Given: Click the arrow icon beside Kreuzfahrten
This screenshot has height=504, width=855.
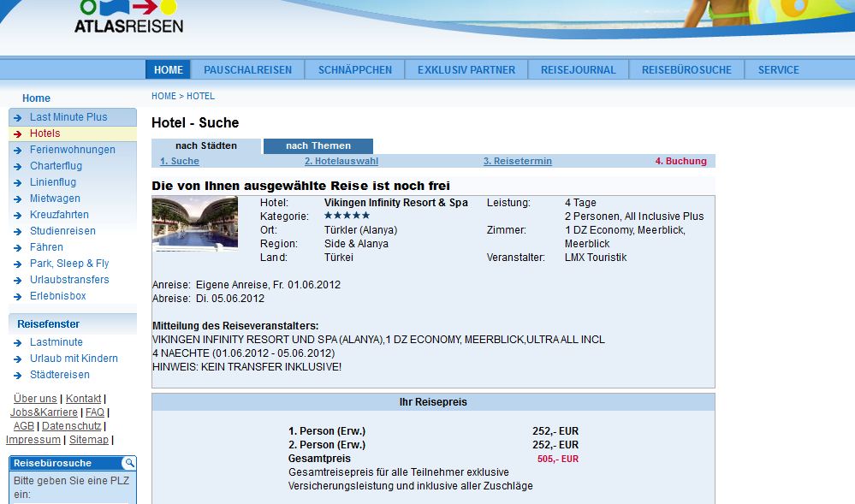Looking at the screenshot, I should tap(17, 216).
